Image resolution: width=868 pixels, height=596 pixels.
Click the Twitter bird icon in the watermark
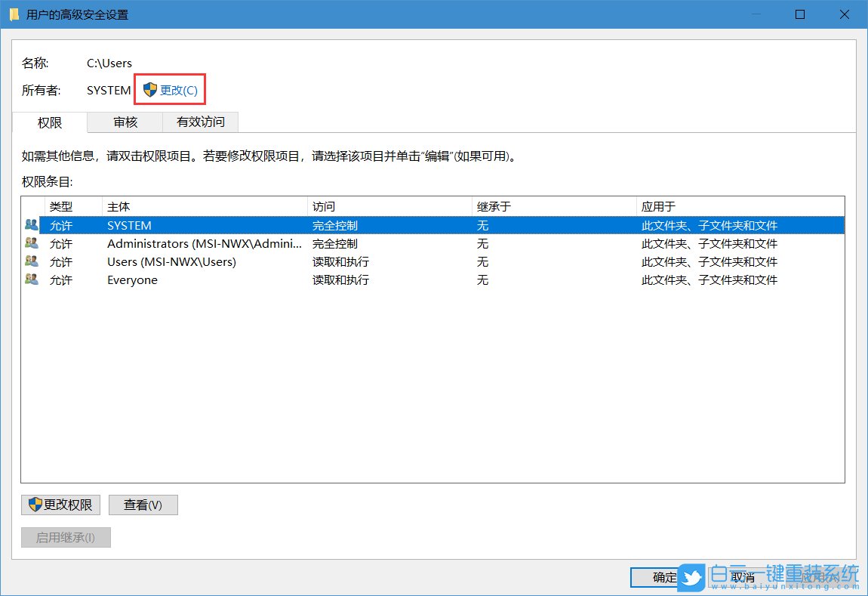(x=692, y=577)
